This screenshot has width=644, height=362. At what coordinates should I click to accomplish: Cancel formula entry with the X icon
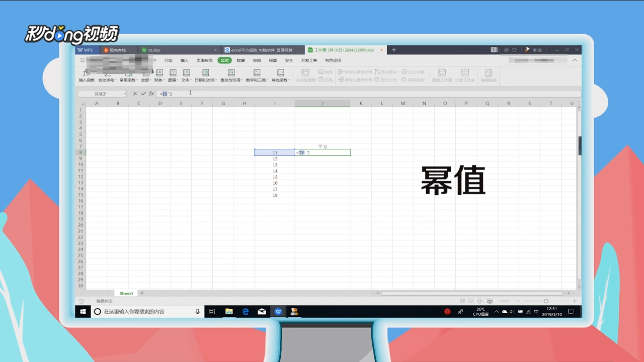[135, 94]
